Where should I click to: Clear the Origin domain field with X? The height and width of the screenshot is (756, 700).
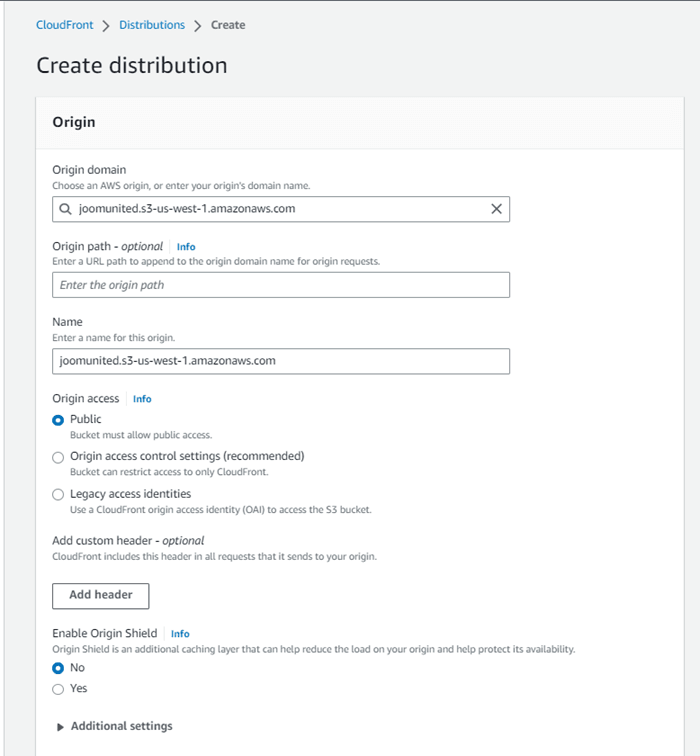[496, 209]
